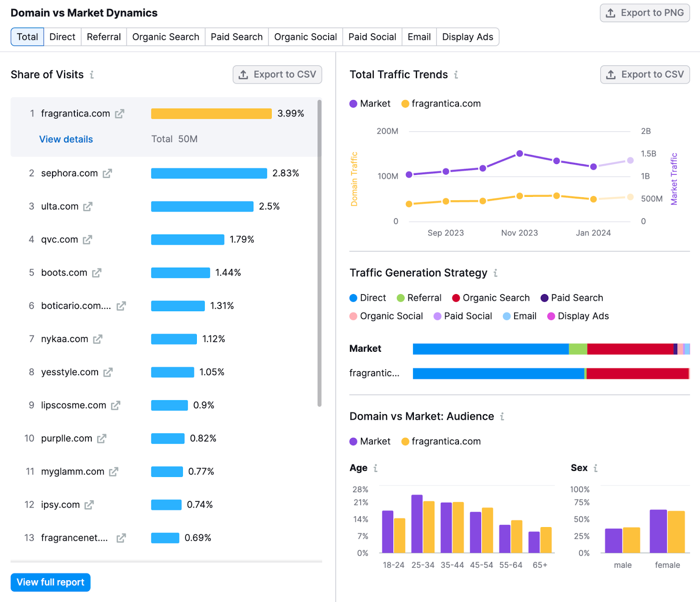
Task: Open fragrantica.com external link icon
Action: pos(119,114)
